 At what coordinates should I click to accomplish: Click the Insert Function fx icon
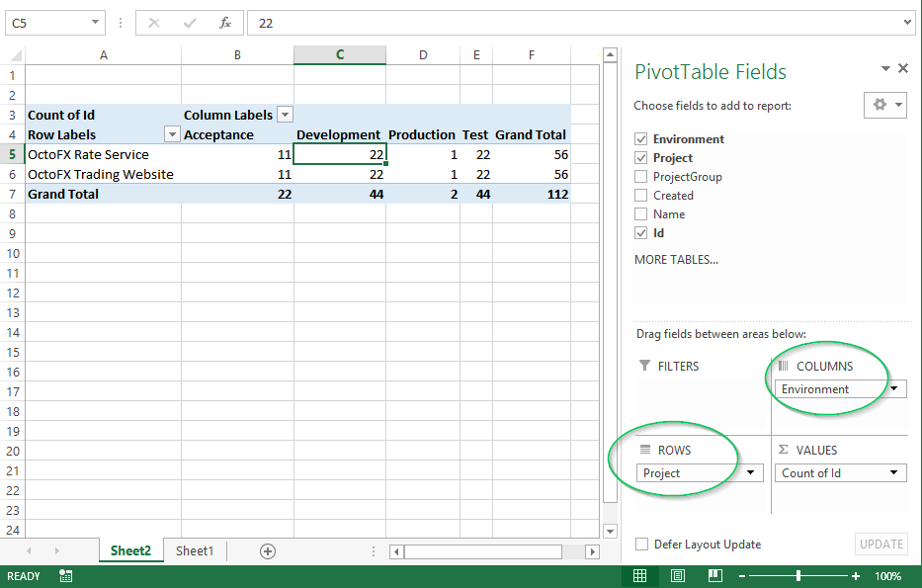pyautogui.click(x=225, y=23)
